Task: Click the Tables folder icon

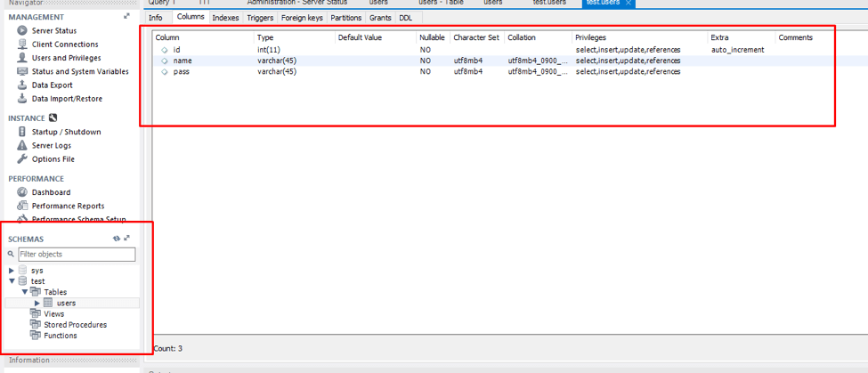Action: [36, 292]
